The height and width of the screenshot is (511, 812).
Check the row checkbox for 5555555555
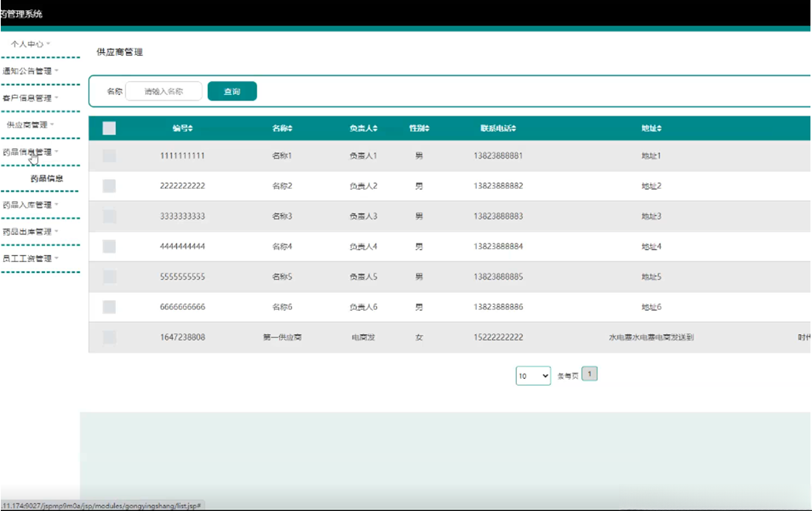pos(109,277)
